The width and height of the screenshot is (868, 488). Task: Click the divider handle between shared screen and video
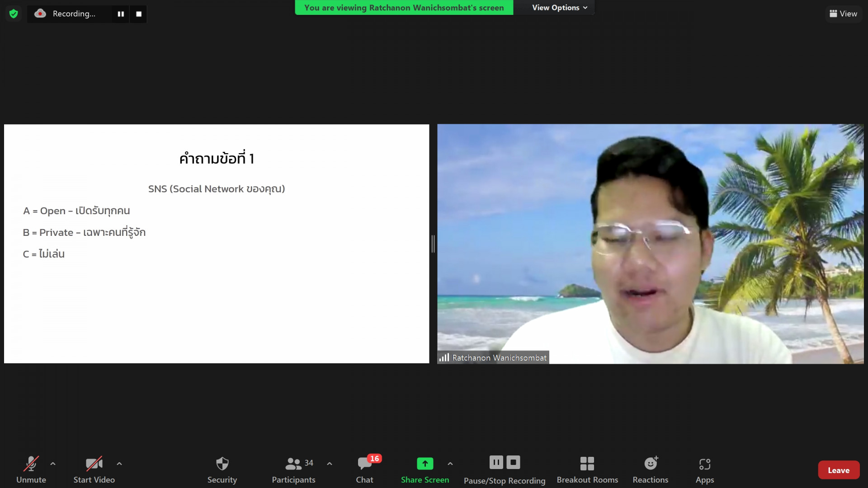pyautogui.click(x=433, y=244)
